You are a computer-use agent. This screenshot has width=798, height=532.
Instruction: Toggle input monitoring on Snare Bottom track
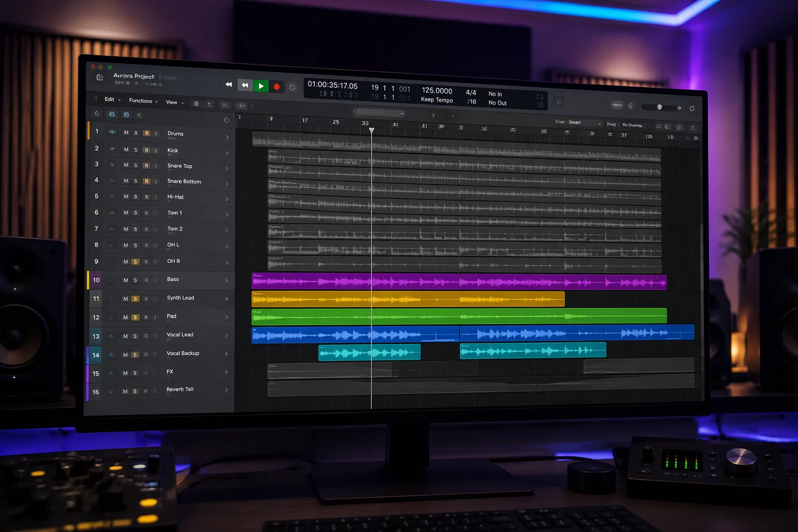coord(156,181)
